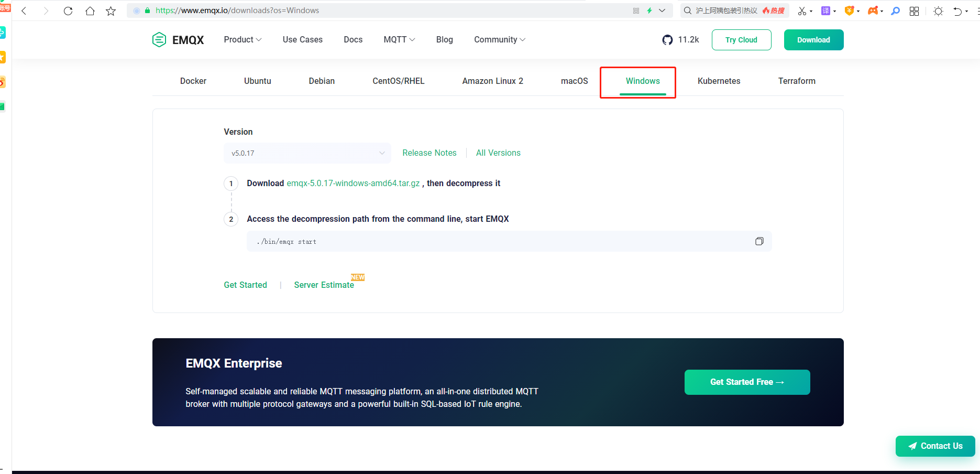Select the Windows tab
This screenshot has height=474, width=980.
coord(643,81)
